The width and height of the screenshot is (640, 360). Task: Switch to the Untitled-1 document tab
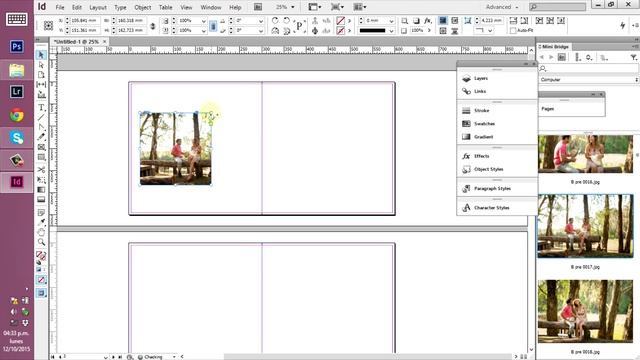78,42
